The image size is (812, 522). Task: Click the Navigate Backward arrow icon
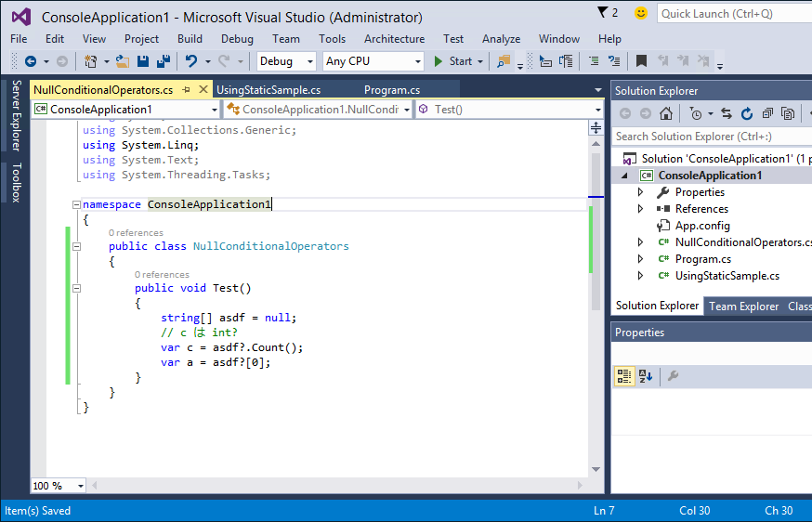31,61
